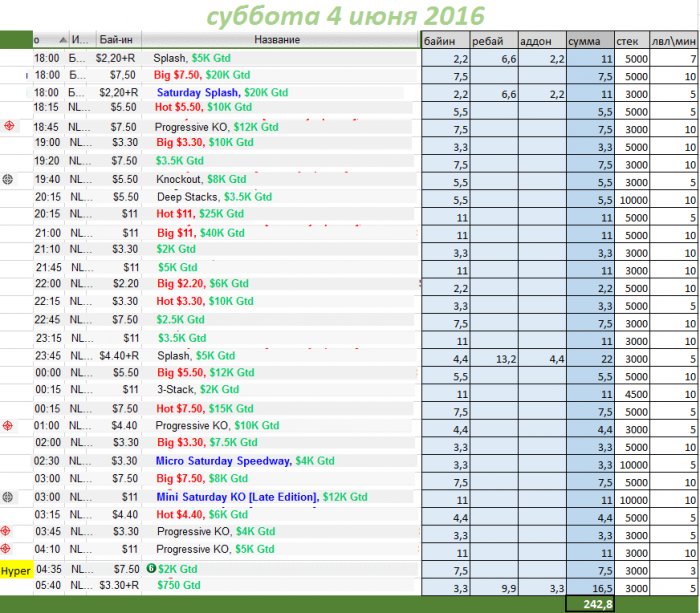Select the total sum cell 242,8
The height and width of the screenshot is (613, 700).
coord(590,604)
